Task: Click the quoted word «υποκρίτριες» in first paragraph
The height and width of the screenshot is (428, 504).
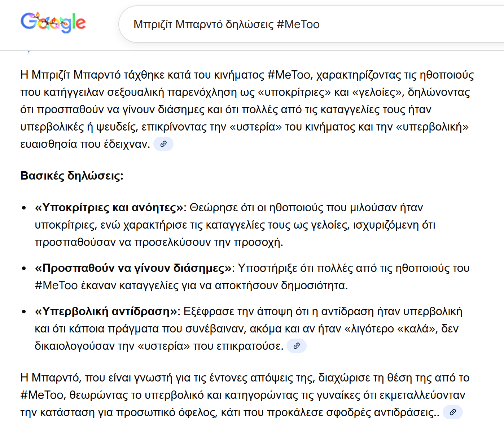Action: [x=294, y=92]
